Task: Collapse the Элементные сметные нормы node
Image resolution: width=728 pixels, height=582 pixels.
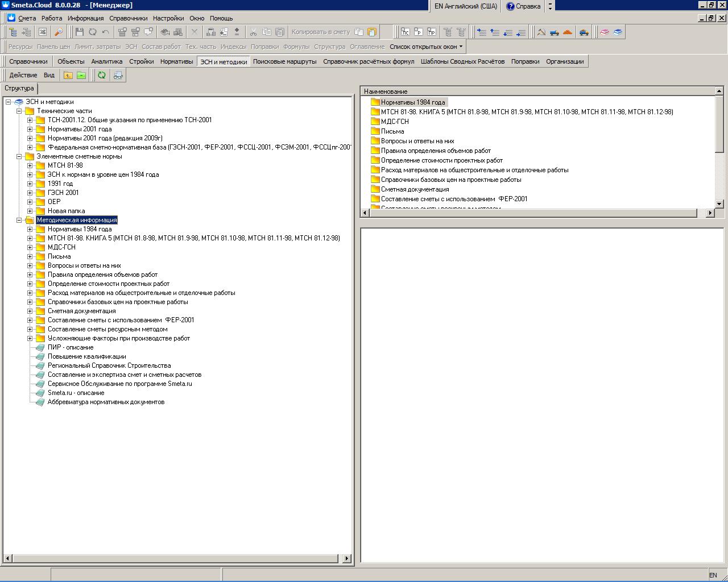Action: click(19, 157)
